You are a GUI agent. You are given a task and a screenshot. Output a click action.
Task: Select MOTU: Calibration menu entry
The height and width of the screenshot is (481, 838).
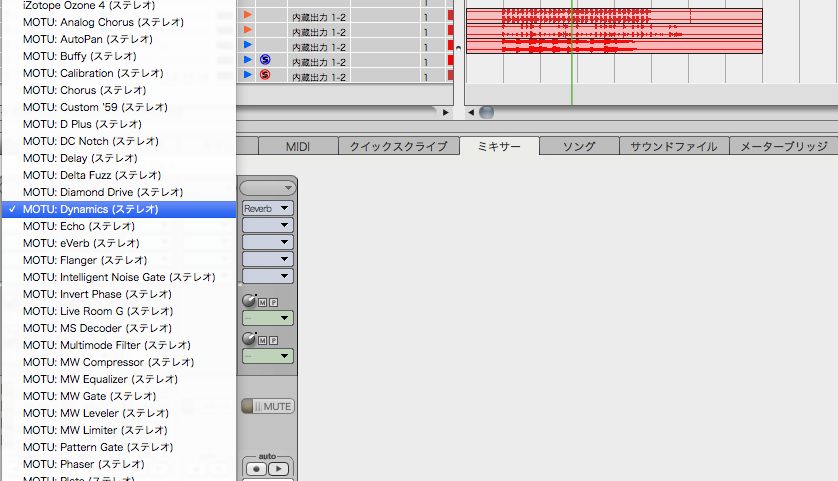pyautogui.click(x=119, y=73)
